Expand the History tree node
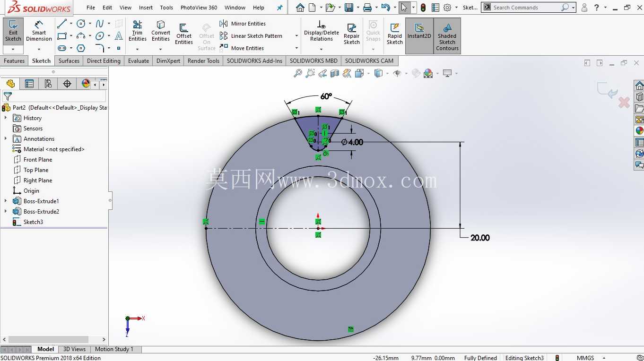Screen dimensions: 644x361 [6, 118]
